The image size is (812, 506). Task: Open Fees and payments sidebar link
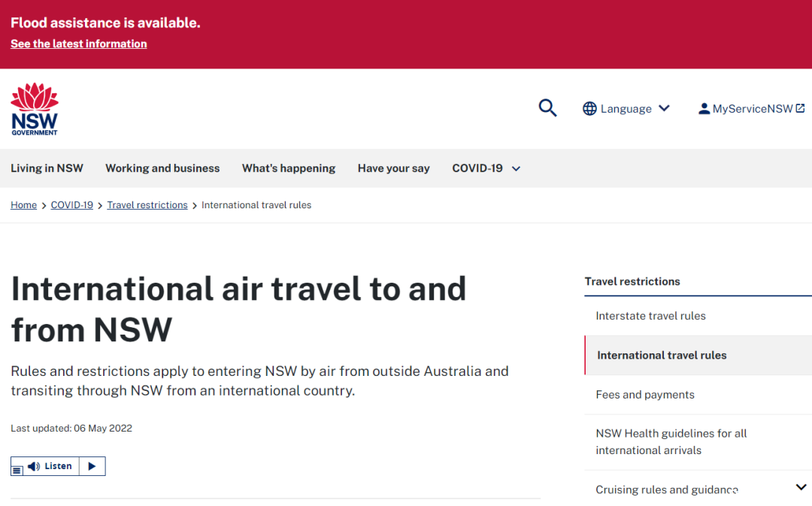point(645,395)
